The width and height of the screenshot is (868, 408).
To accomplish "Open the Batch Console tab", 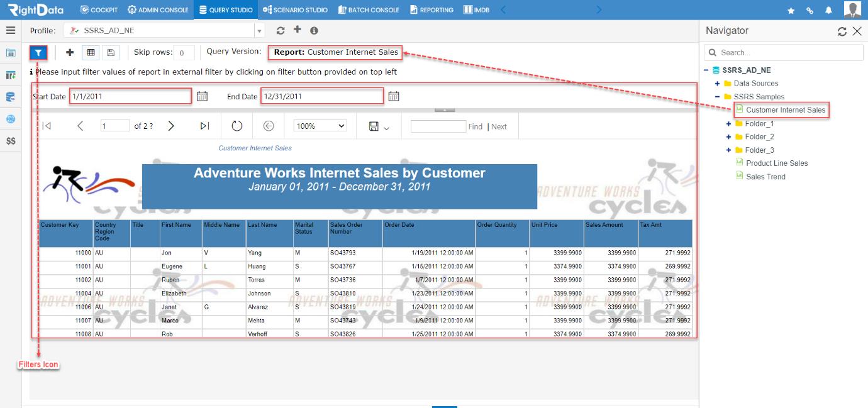I will [369, 10].
